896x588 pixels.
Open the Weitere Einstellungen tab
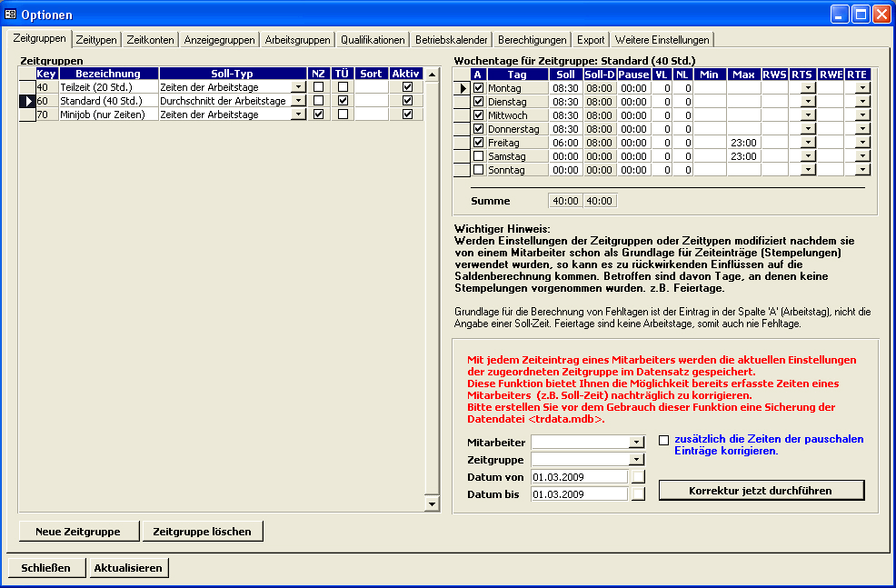point(662,40)
